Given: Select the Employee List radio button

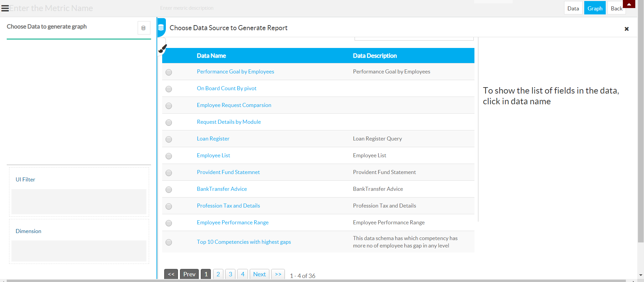Looking at the screenshot, I should pos(169,156).
